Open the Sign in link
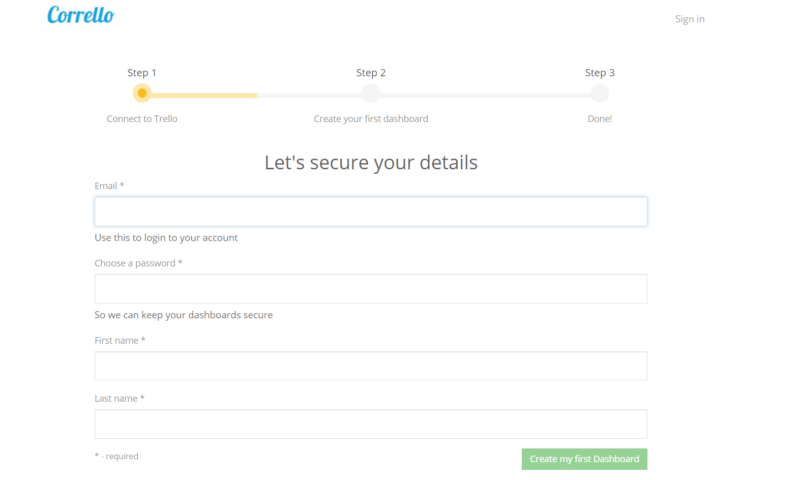Viewport: 800px width, 480px height. [689, 19]
